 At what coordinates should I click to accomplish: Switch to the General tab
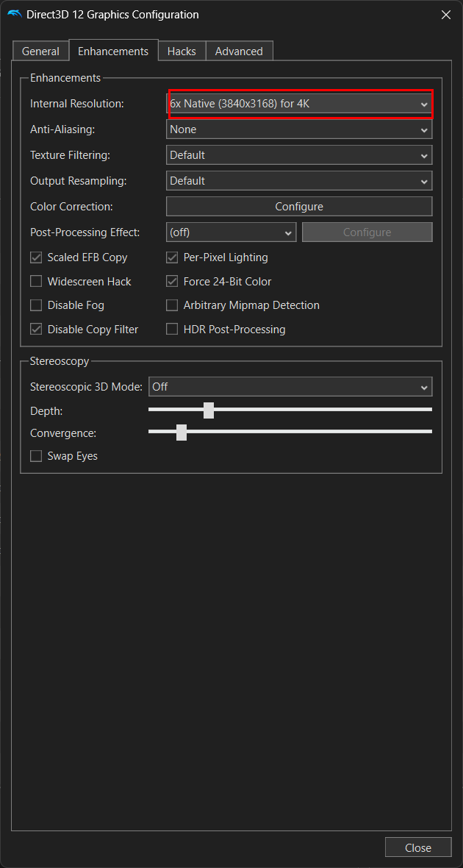[x=40, y=51]
